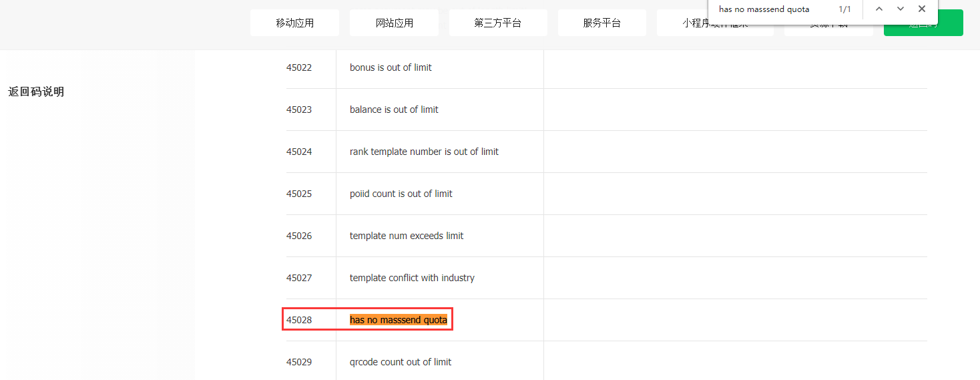This screenshot has height=380, width=980.
Task: Open the 服务平台 tab
Action: point(601,23)
